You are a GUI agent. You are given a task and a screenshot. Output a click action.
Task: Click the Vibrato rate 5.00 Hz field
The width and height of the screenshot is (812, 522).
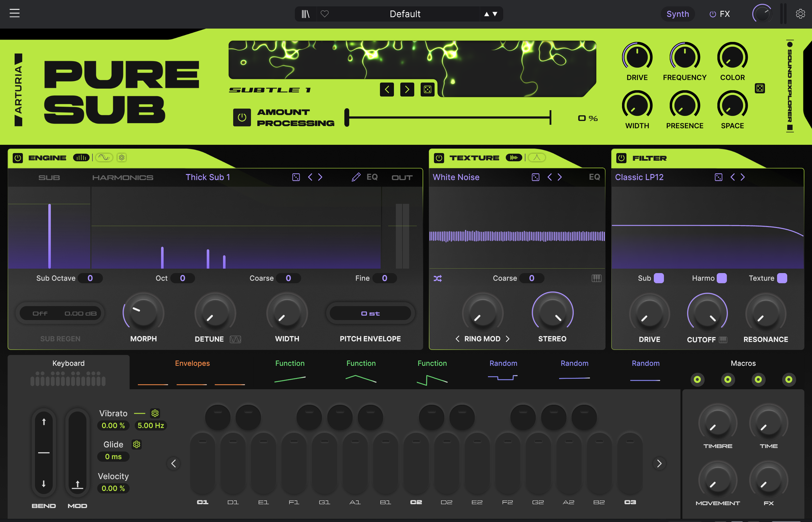[x=150, y=426]
